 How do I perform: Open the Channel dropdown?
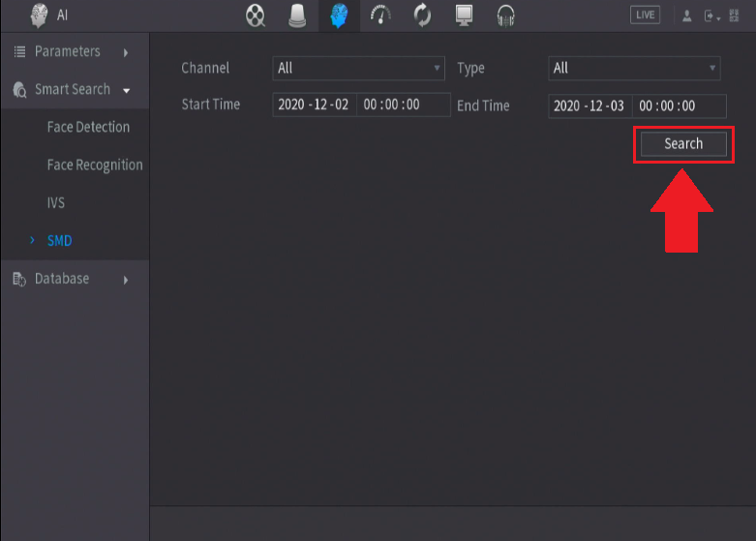358,68
